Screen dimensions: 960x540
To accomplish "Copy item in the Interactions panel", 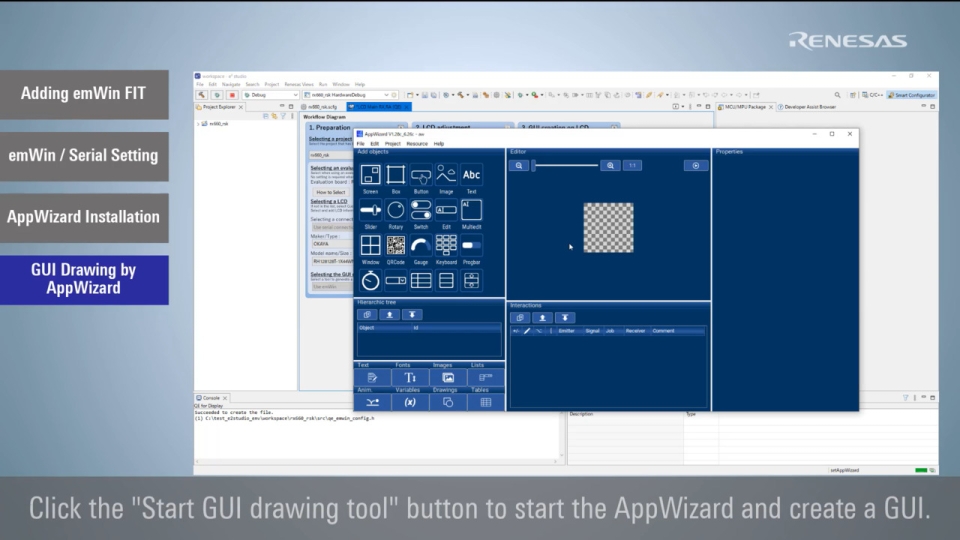I will pyautogui.click(x=520, y=318).
